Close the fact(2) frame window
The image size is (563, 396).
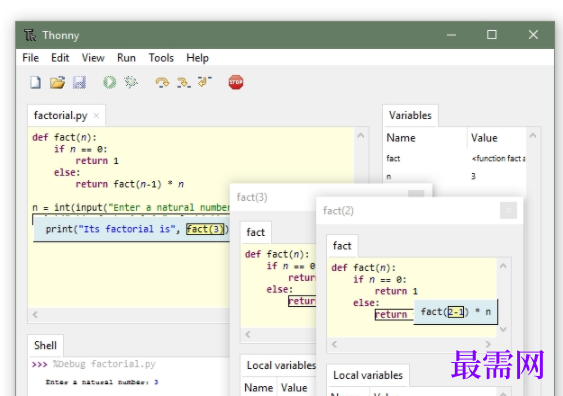pos(508,210)
